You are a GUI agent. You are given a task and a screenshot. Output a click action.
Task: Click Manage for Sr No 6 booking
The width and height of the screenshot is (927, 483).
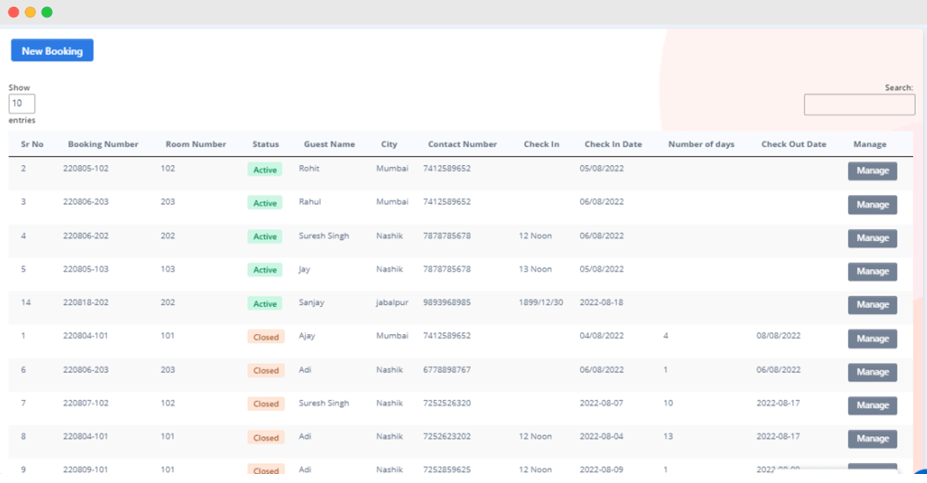[x=873, y=372]
